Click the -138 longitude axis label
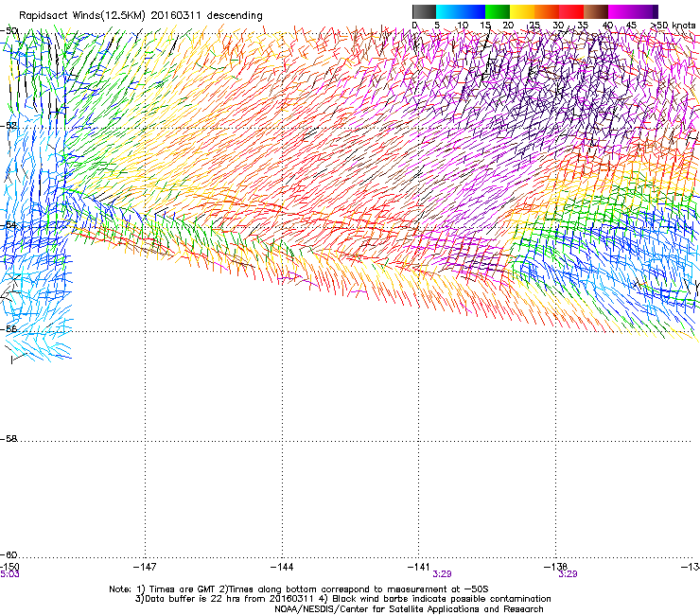 tap(555, 567)
